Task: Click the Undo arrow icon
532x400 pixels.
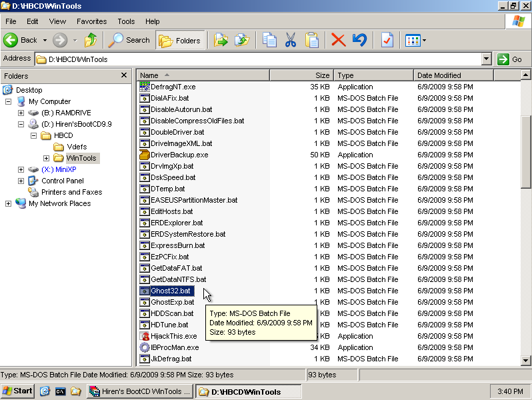Action: 359,41
